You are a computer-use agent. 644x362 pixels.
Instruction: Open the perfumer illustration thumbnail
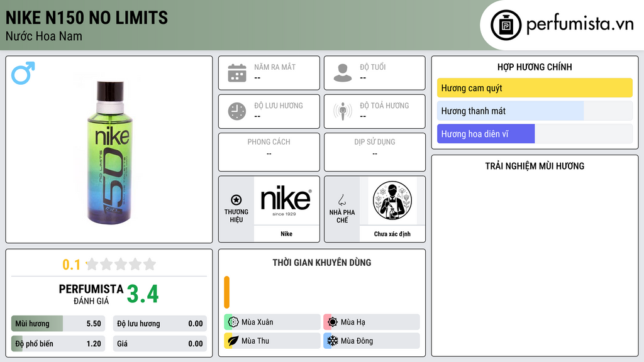pos(392,200)
